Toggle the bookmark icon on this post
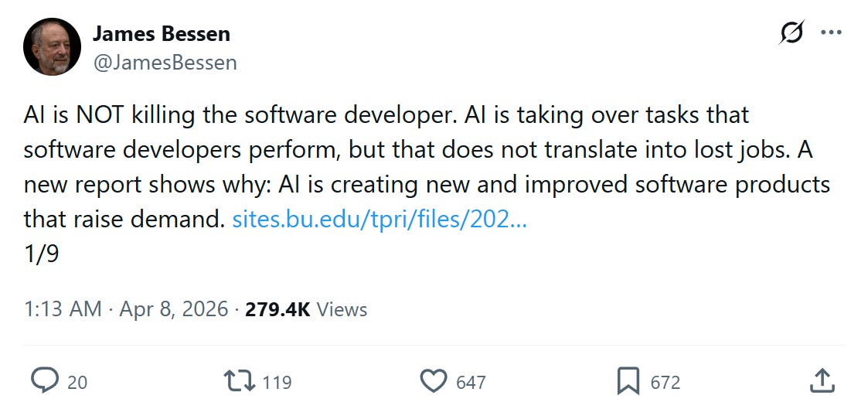The height and width of the screenshot is (409, 868). click(628, 381)
